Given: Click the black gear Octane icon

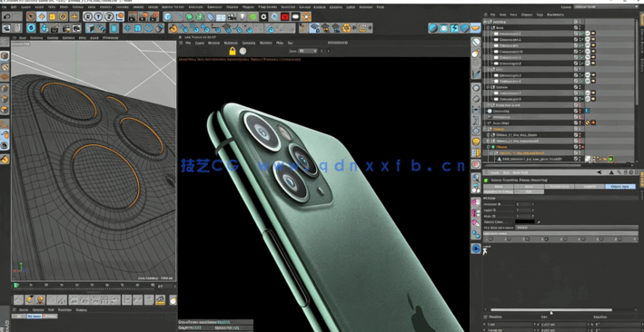Looking at the screenshot, I should [x=263, y=17].
